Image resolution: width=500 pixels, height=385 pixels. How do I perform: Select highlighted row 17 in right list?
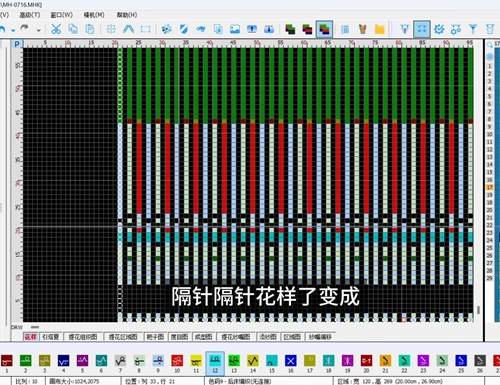click(490, 187)
